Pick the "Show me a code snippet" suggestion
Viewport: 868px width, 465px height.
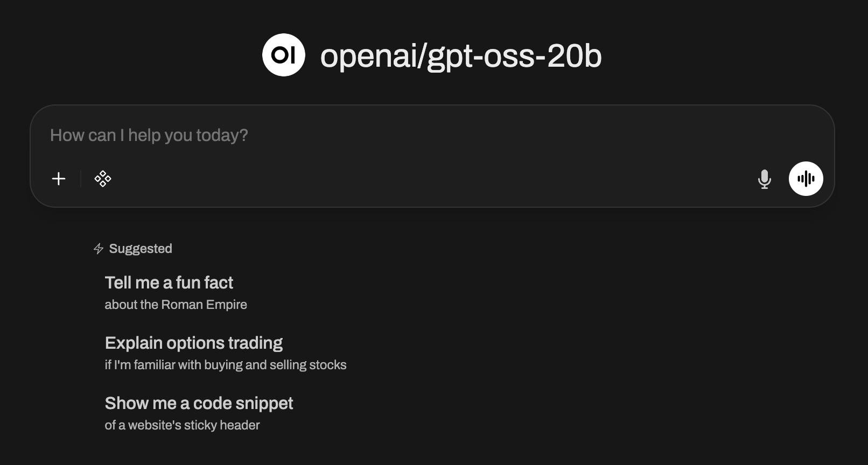(199, 403)
